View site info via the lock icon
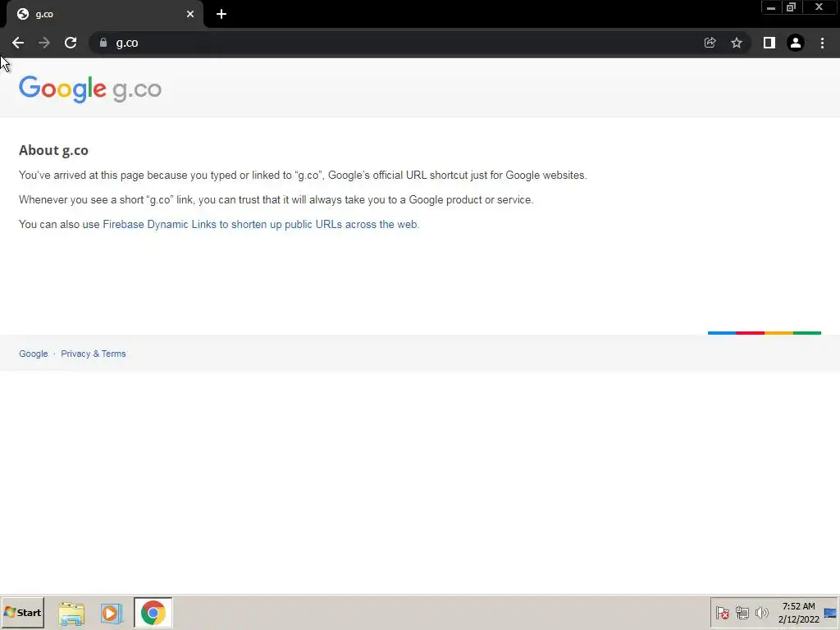The image size is (840, 630). pyautogui.click(x=103, y=43)
